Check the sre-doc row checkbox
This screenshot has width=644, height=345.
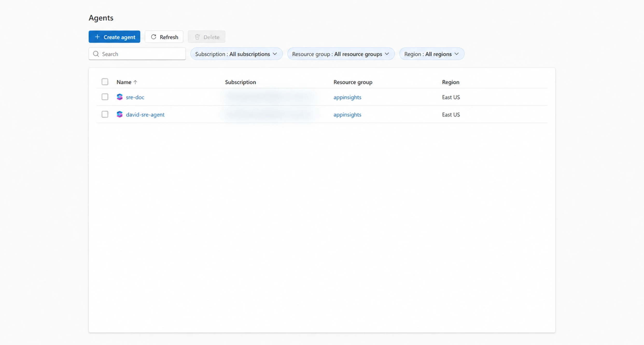[105, 97]
